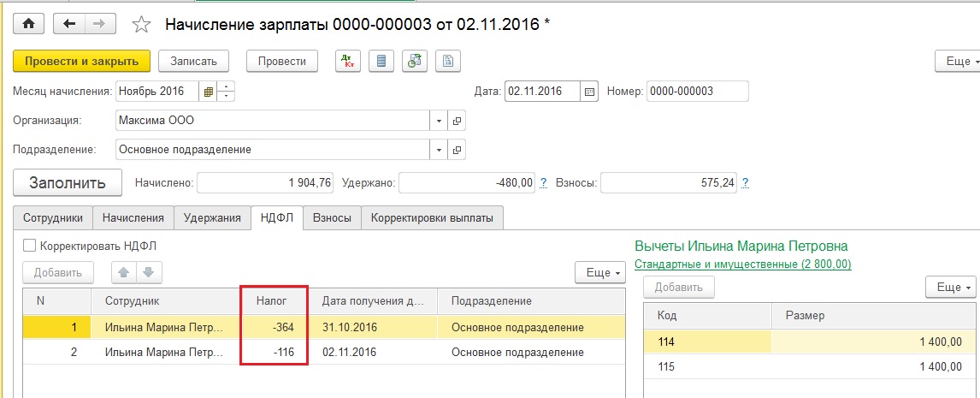
Task: Show Дт/Кт postings of the document
Action: point(347,61)
